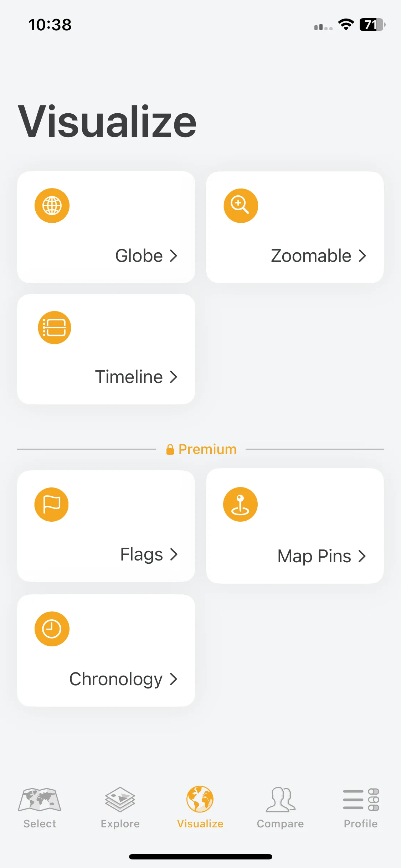The height and width of the screenshot is (868, 401).
Task: Open the chevron next to Zoomable
Action: [363, 256]
